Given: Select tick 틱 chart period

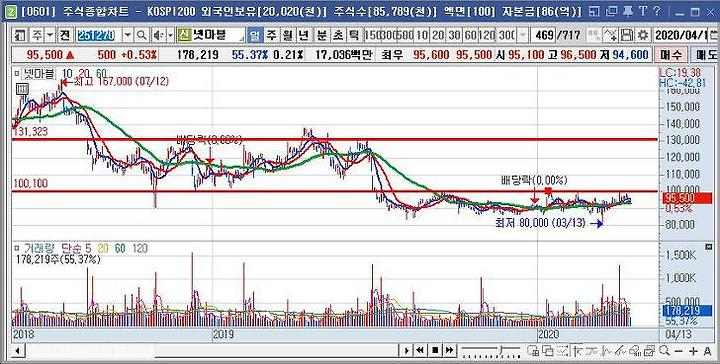Looking at the screenshot, I should [x=354, y=35].
